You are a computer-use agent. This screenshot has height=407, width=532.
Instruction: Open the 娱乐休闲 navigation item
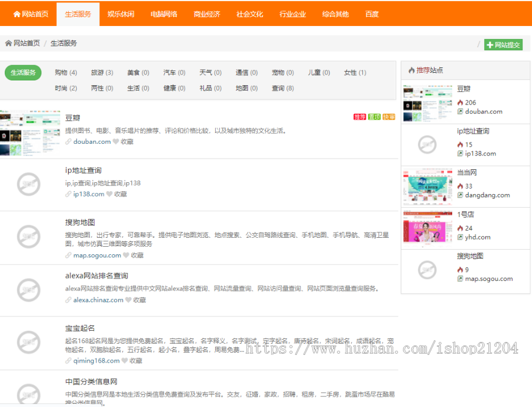click(x=121, y=14)
